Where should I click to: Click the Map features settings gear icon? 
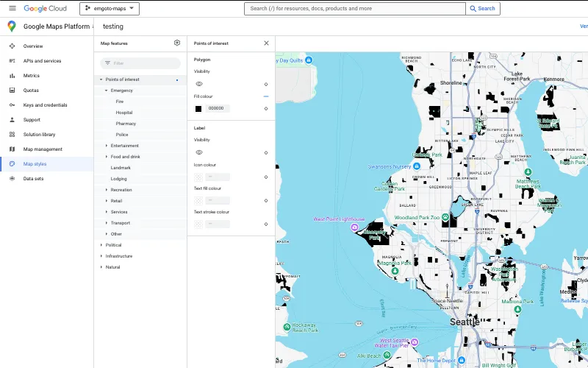[x=177, y=43]
